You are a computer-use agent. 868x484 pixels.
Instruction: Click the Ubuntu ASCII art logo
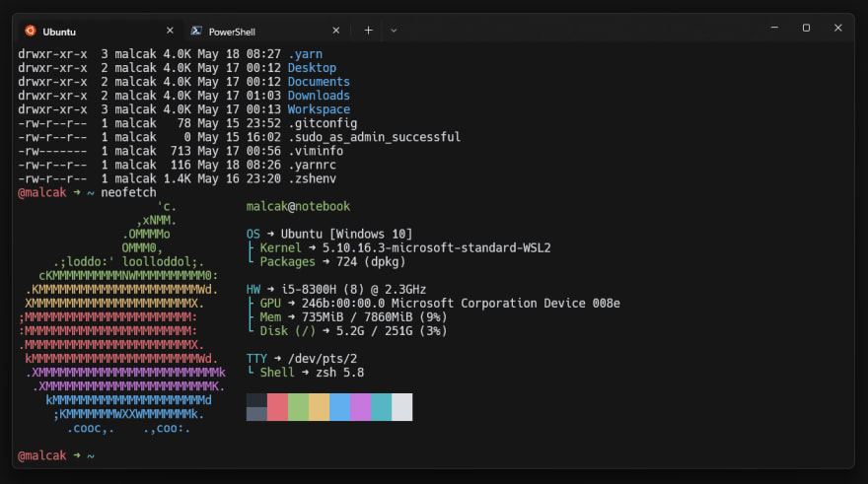click(x=121, y=317)
